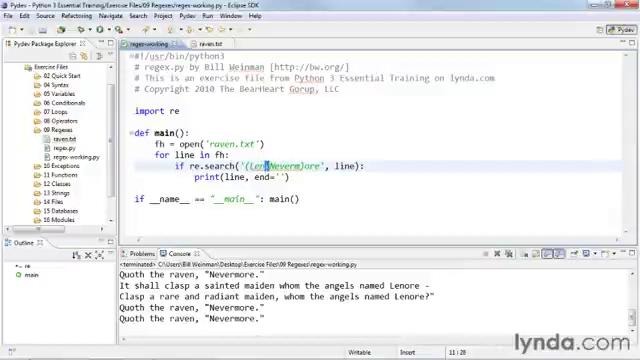
Task: Click Collapse All in Package Explorer
Action: point(73,56)
